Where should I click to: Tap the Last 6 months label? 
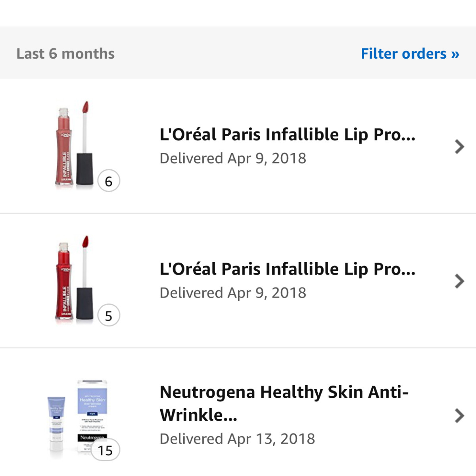65,54
